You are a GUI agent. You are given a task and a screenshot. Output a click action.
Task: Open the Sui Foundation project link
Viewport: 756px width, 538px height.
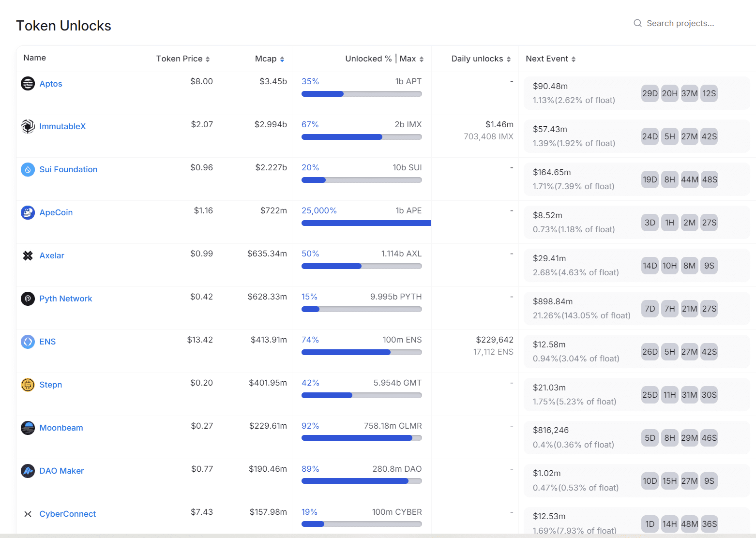(x=68, y=169)
